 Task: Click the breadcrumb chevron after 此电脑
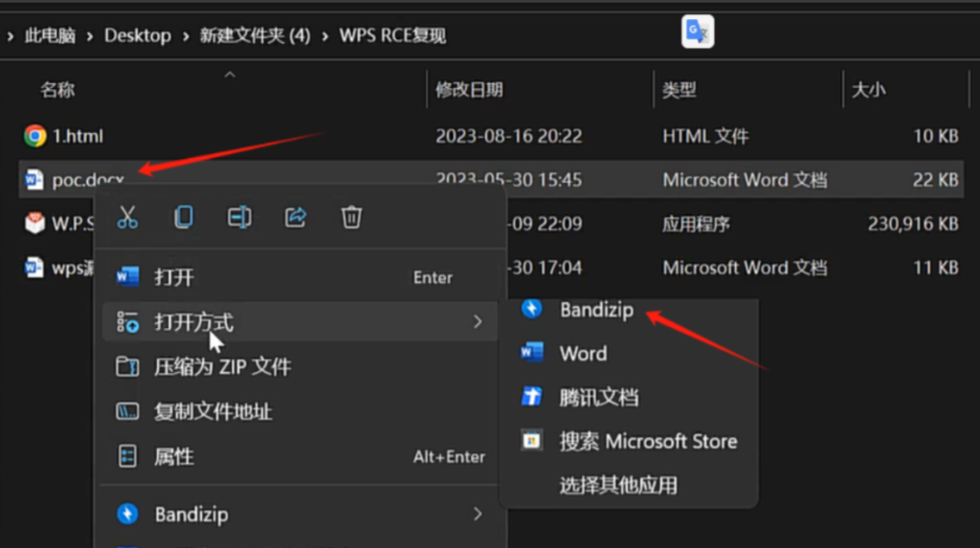90,36
